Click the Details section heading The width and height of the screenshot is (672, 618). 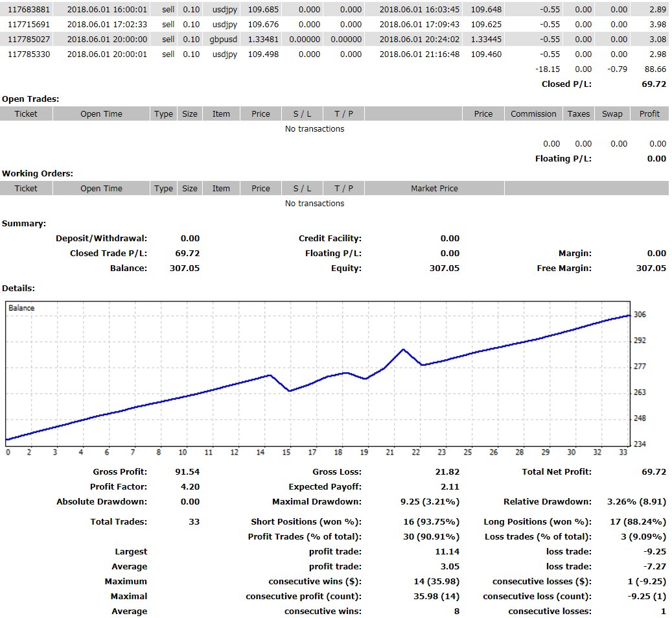point(19,288)
